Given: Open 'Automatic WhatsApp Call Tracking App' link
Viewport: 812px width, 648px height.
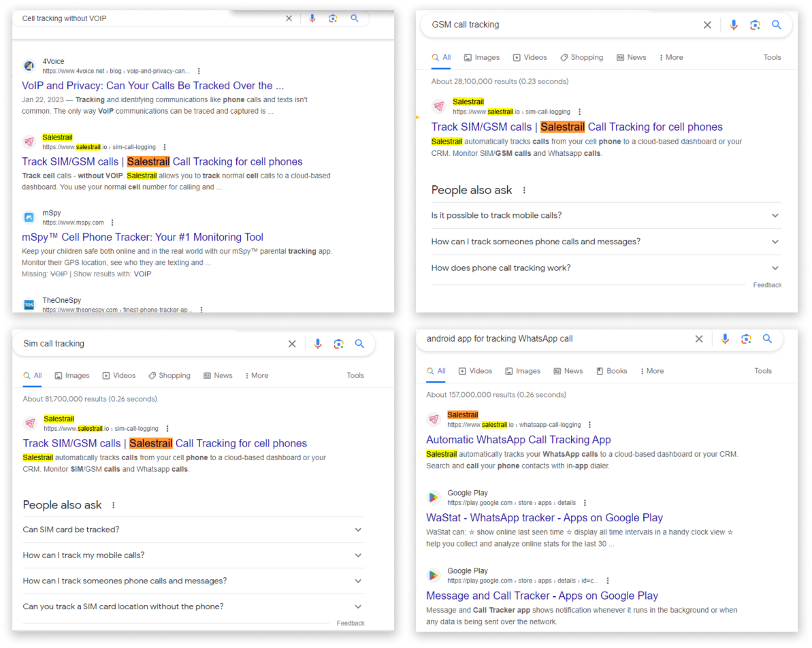Looking at the screenshot, I should point(519,440).
